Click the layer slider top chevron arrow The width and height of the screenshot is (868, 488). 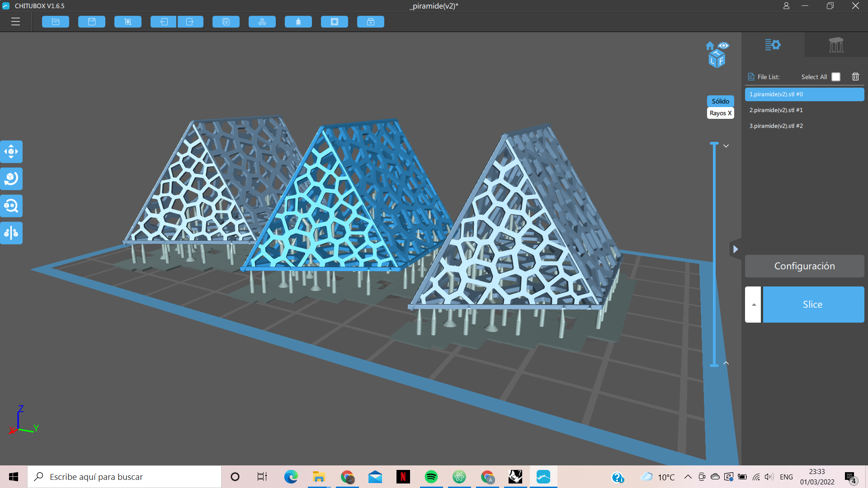[x=726, y=146]
